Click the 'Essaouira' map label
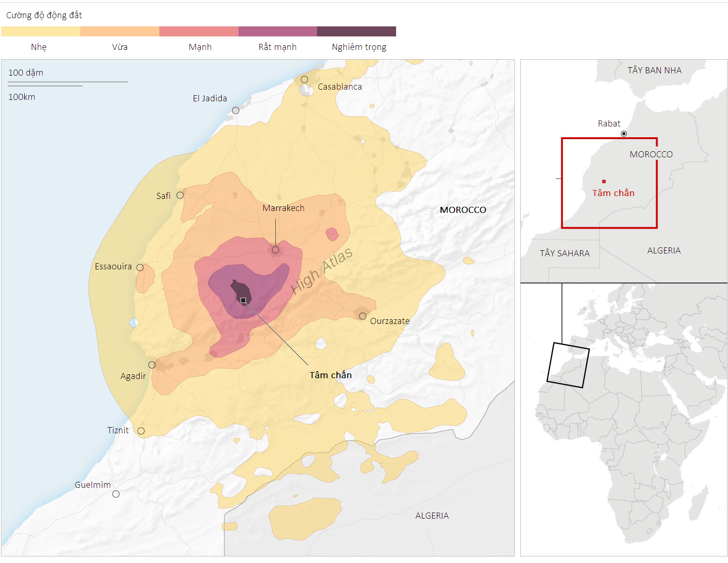 [113, 267]
